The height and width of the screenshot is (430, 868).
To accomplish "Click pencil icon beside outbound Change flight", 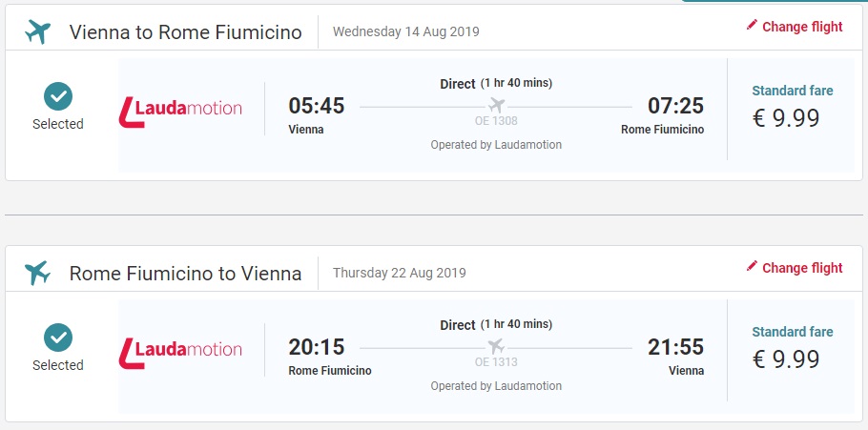I will pos(752,26).
